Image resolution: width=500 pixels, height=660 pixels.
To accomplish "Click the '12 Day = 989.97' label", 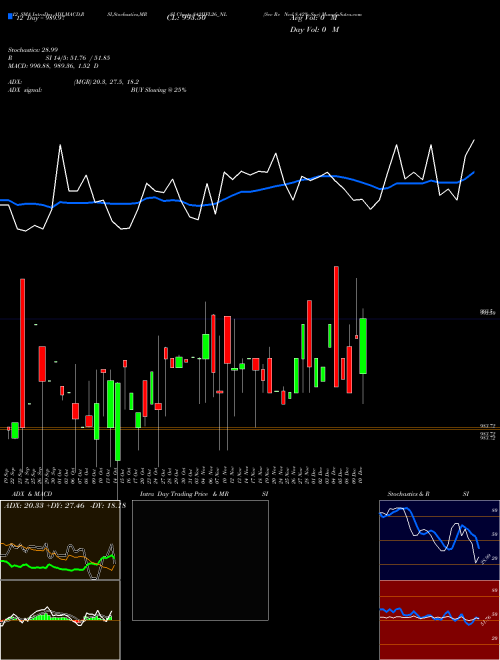I will (40, 18).
